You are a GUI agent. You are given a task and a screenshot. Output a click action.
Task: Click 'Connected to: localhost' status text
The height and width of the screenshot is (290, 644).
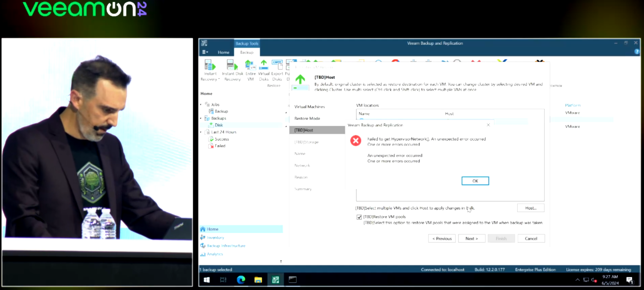click(442, 270)
